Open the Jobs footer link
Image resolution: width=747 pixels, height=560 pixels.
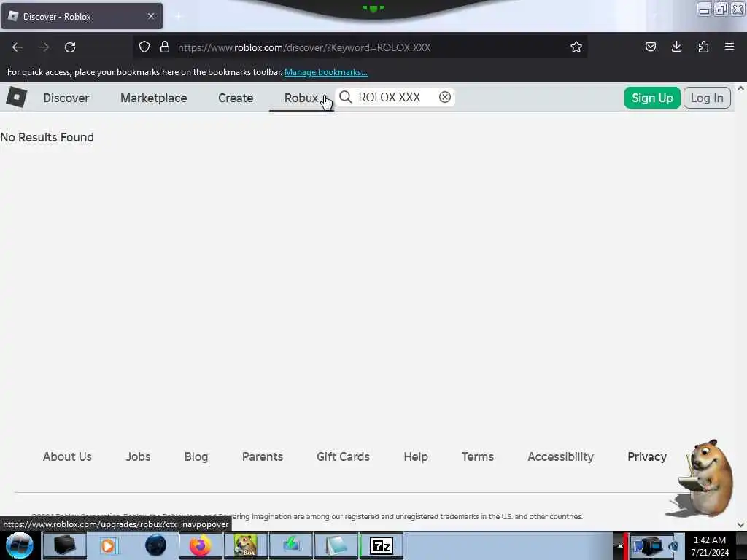pyautogui.click(x=138, y=456)
